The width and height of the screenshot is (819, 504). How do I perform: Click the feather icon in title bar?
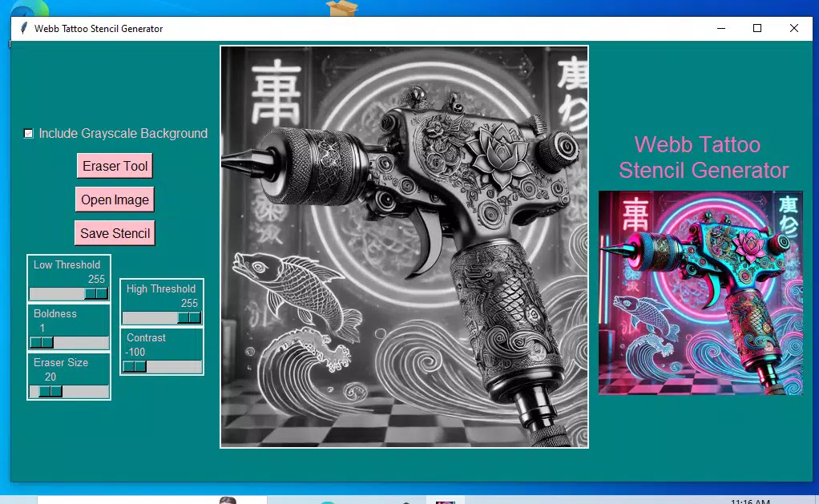[23, 28]
